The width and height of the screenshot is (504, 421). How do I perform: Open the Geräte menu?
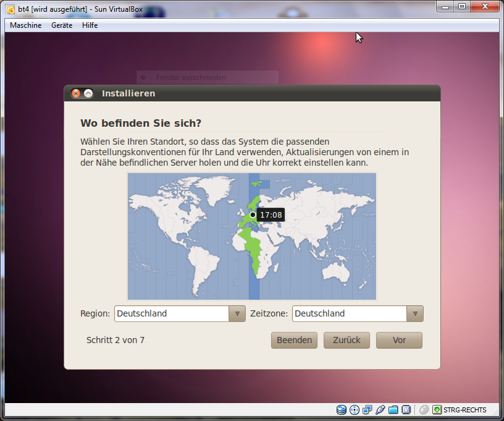[62, 25]
